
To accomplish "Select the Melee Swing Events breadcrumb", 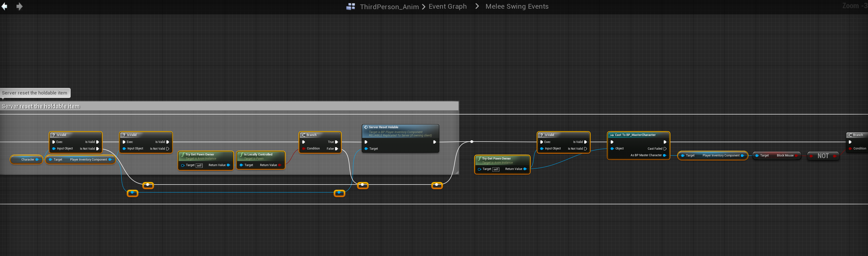I will (x=517, y=7).
